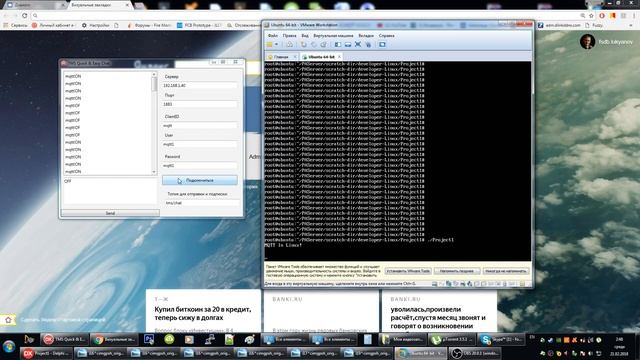The height and width of the screenshot is (360, 640).
Task: Expand the power options dropdown arrow in VMware
Action: (276, 44)
